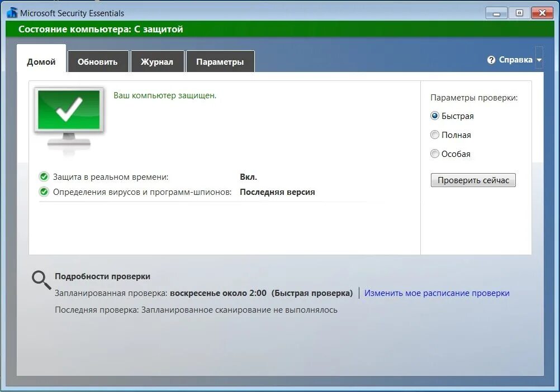Expand the Справка dropdown arrow
The height and width of the screenshot is (392, 560).
[539, 60]
